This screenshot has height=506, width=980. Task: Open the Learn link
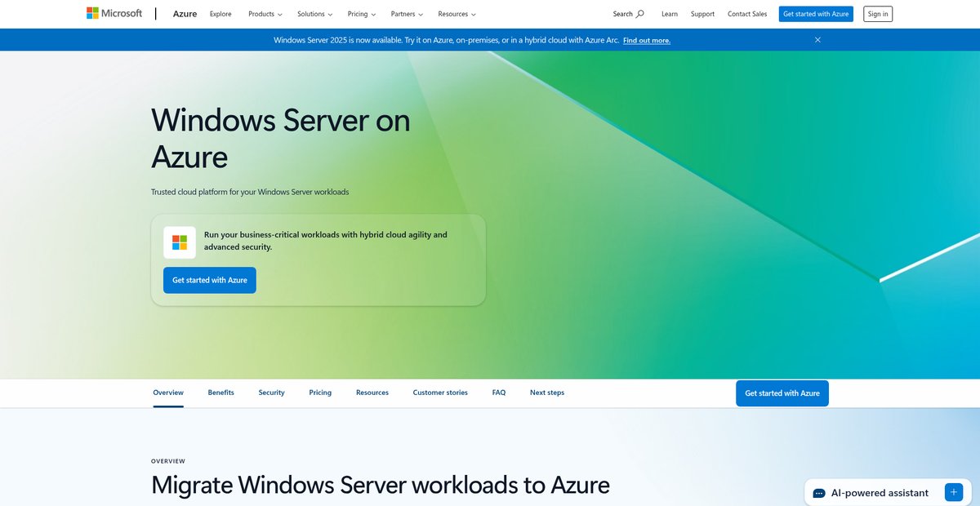tap(670, 14)
